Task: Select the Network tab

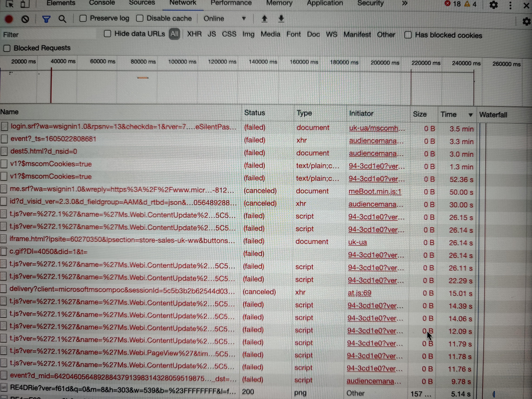Action: tap(183, 3)
